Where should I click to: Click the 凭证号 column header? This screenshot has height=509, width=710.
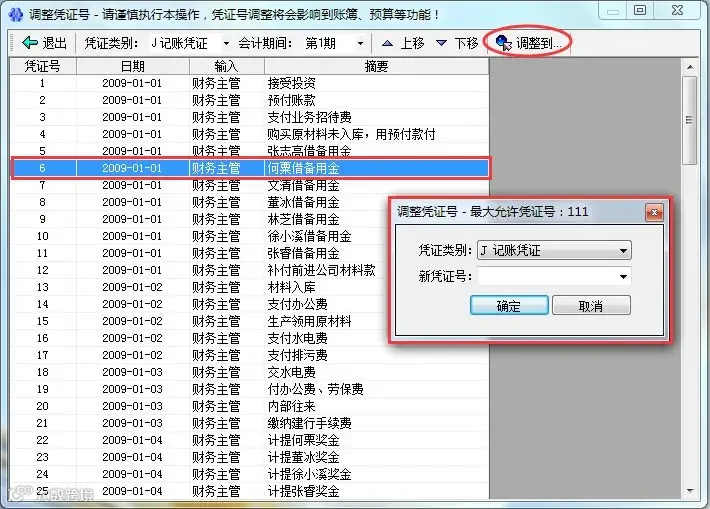[43, 66]
